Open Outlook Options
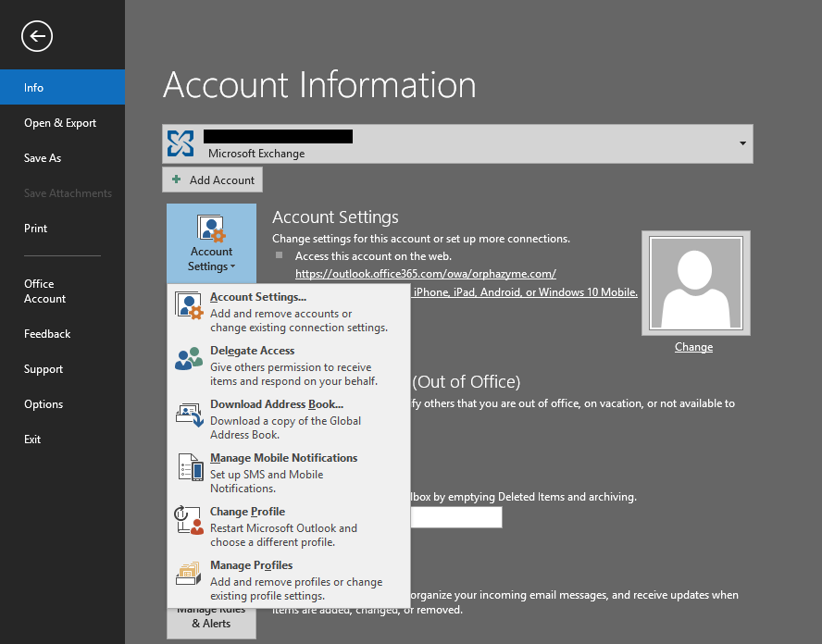The height and width of the screenshot is (644, 822). pos(62,403)
